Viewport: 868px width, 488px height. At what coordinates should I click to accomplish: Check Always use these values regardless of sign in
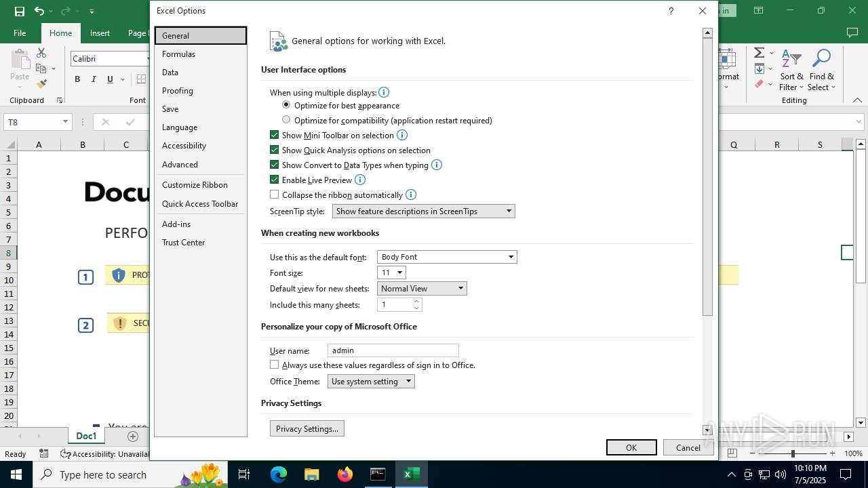(274, 365)
